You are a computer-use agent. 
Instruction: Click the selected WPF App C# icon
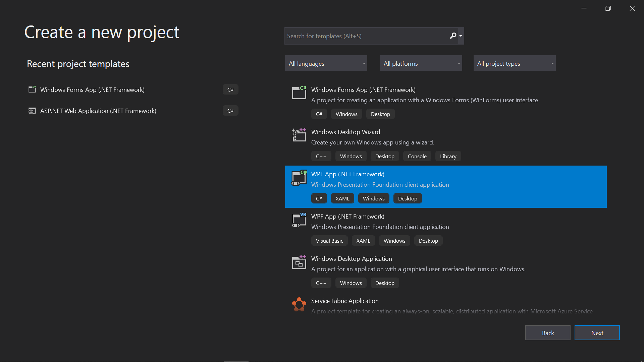coord(299,178)
